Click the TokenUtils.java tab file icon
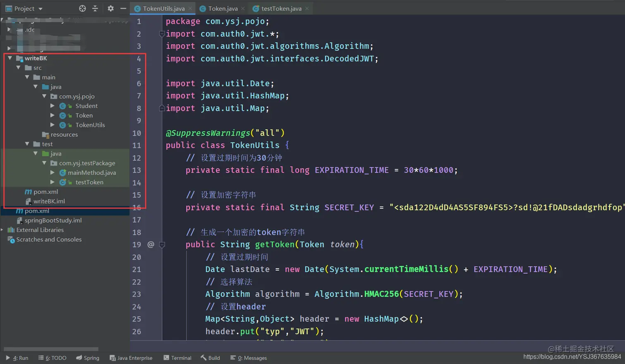The height and width of the screenshot is (364, 625). (x=138, y=8)
